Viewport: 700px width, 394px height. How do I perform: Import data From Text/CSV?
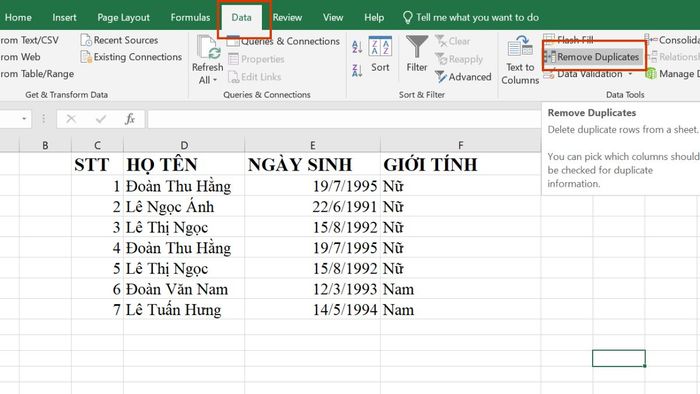tap(29, 40)
